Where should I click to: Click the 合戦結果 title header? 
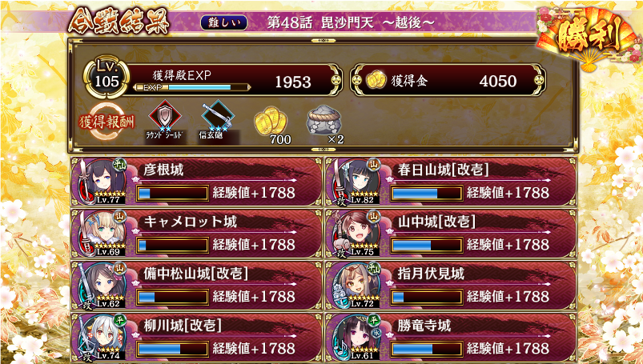[x=119, y=22]
